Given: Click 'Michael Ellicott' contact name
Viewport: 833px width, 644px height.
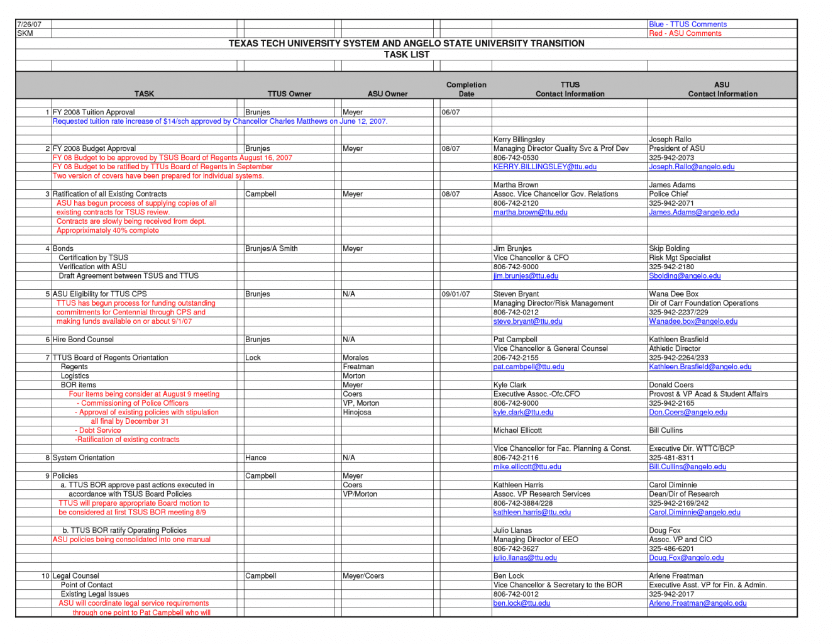Looking at the screenshot, I should coord(517,431).
